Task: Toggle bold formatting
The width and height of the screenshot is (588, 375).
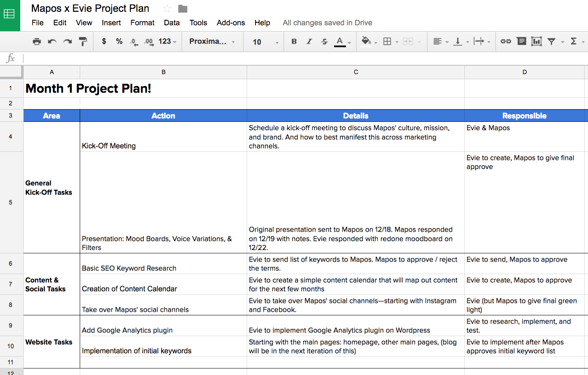Action: coord(294,41)
